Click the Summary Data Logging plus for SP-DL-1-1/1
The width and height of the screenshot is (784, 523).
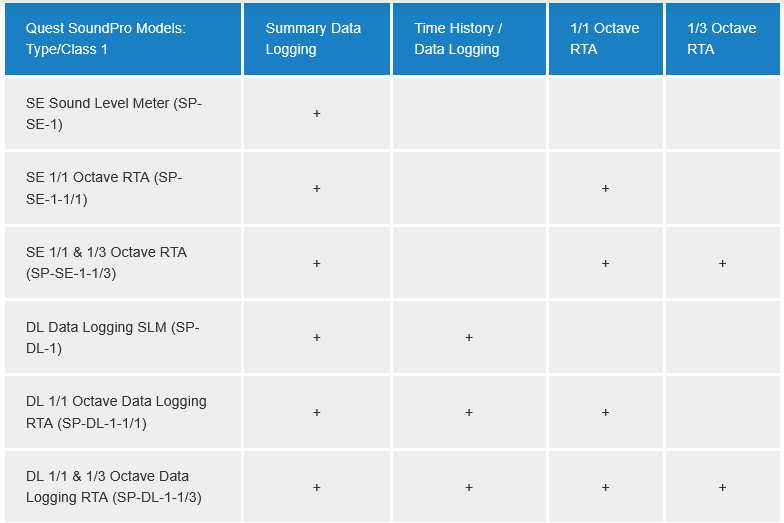[x=317, y=412]
